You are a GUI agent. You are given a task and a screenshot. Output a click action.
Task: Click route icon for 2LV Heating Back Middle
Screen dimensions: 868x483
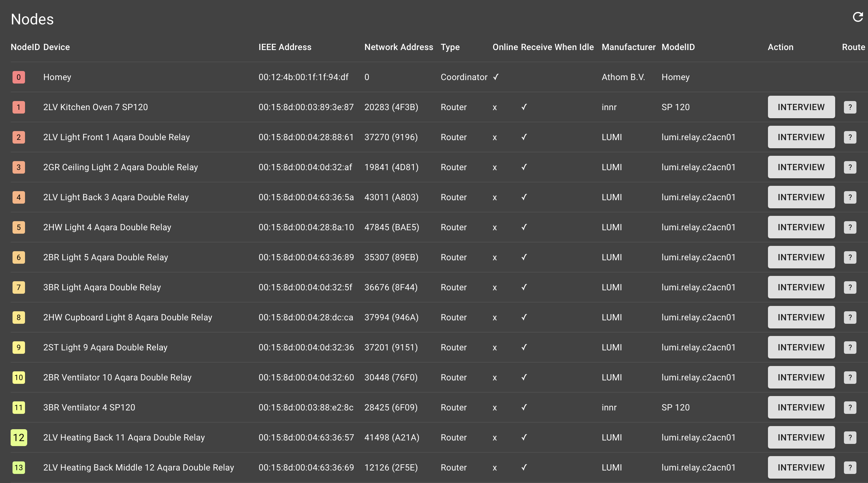click(850, 467)
